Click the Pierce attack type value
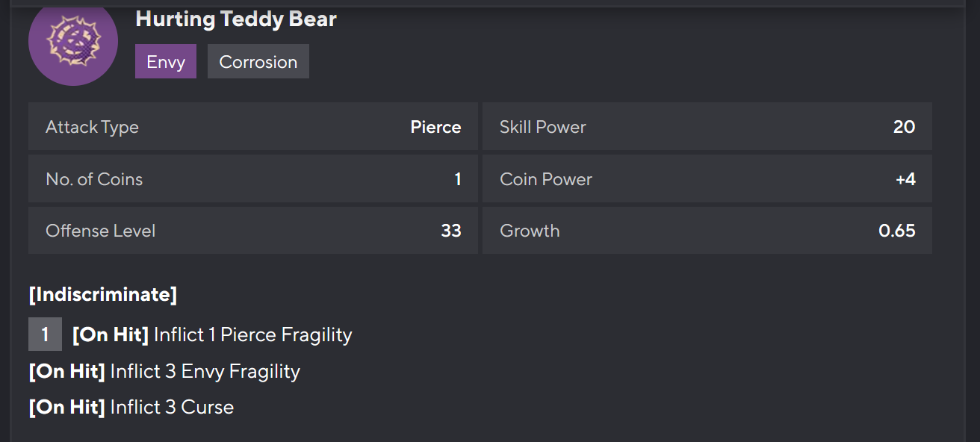The height and width of the screenshot is (442, 980). pyautogui.click(x=435, y=127)
